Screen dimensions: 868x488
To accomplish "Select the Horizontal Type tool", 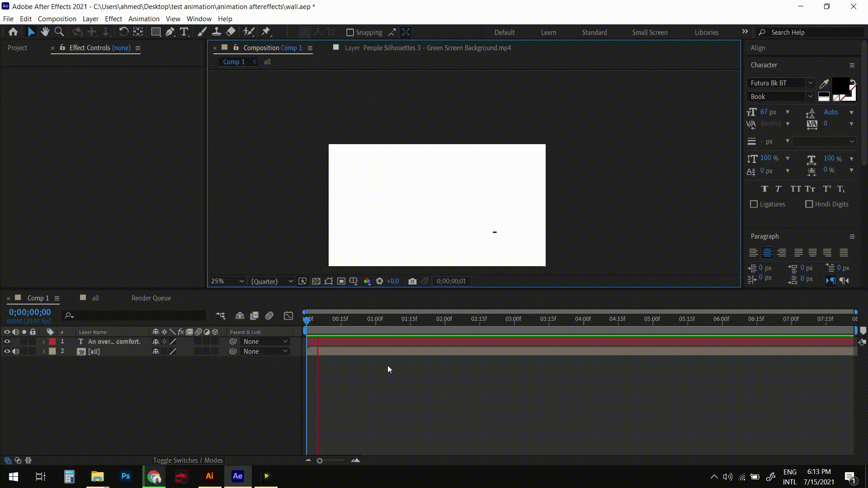I will pos(184,32).
